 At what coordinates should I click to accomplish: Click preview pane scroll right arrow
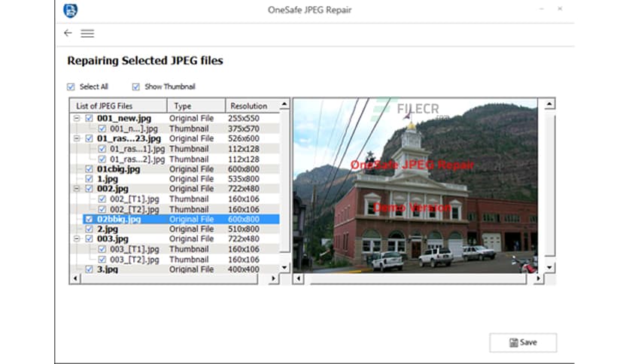[539, 278]
